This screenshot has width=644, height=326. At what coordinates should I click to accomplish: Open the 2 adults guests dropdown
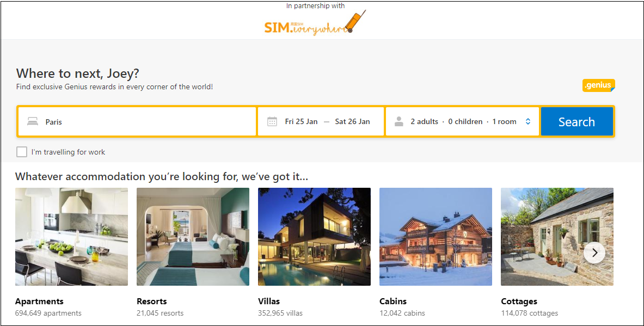tap(462, 121)
